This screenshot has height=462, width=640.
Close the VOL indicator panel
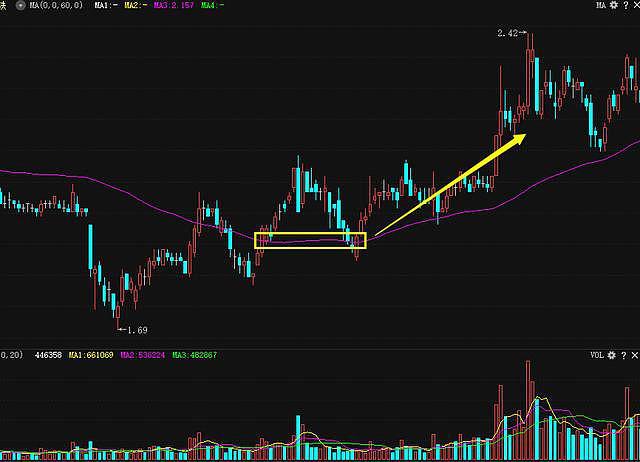coord(635,355)
